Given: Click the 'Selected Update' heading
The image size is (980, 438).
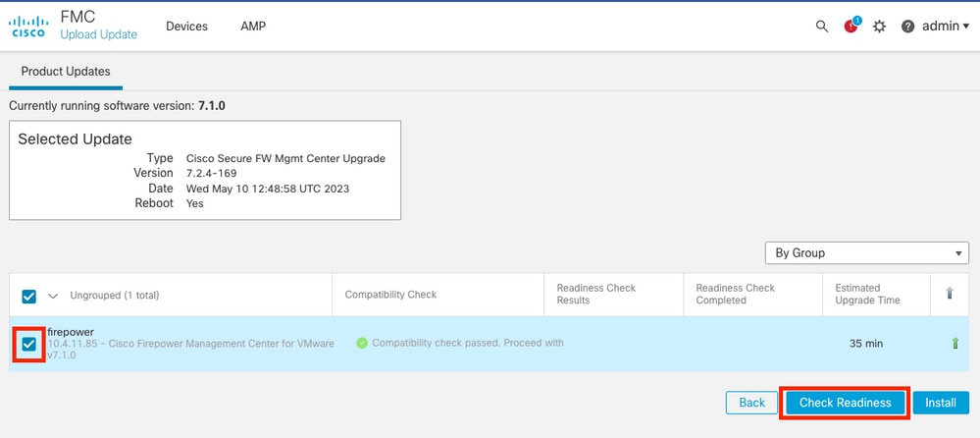Looking at the screenshot, I should [x=75, y=138].
